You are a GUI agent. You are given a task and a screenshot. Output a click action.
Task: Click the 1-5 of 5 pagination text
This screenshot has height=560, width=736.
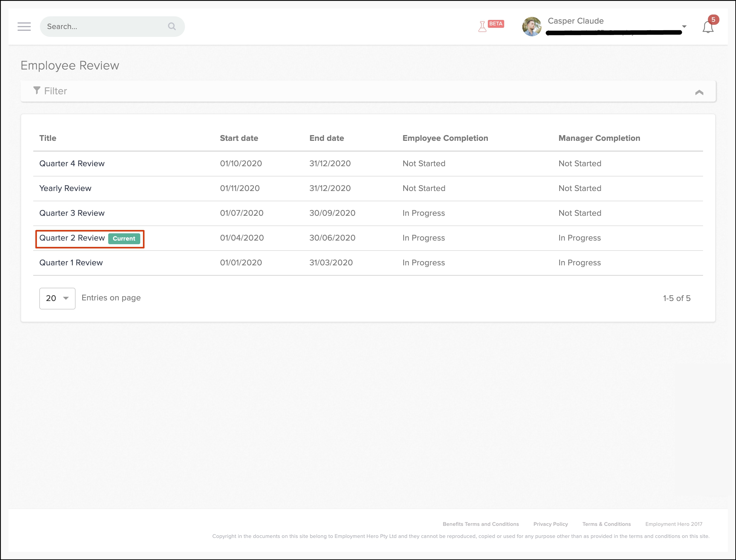coord(677,298)
